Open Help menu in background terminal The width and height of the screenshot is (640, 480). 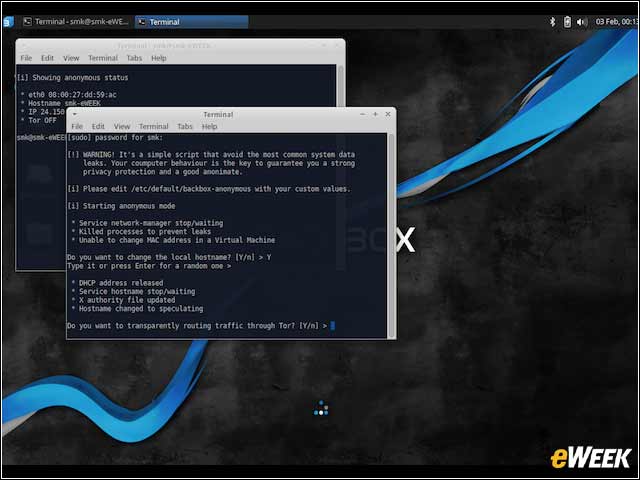pyautogui.click(x=159, y=58)
